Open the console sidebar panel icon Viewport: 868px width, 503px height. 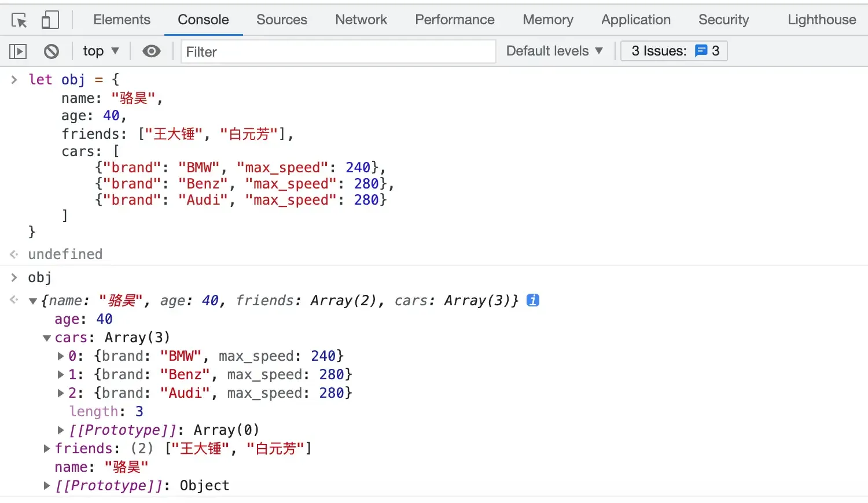click(x=17, y=51)
